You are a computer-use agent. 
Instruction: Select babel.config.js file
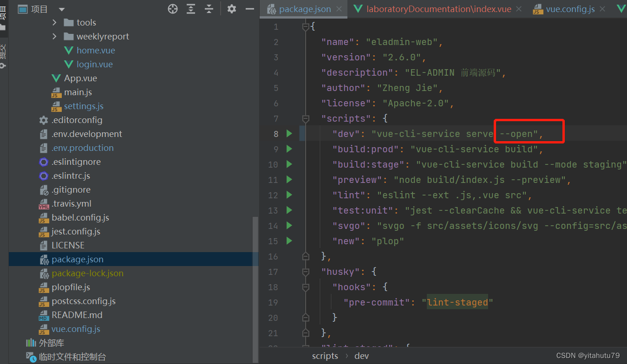80,217
